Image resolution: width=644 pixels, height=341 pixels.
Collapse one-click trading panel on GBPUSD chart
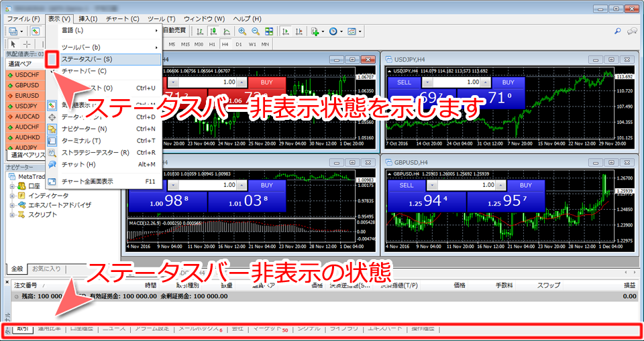tap(389, 174)
